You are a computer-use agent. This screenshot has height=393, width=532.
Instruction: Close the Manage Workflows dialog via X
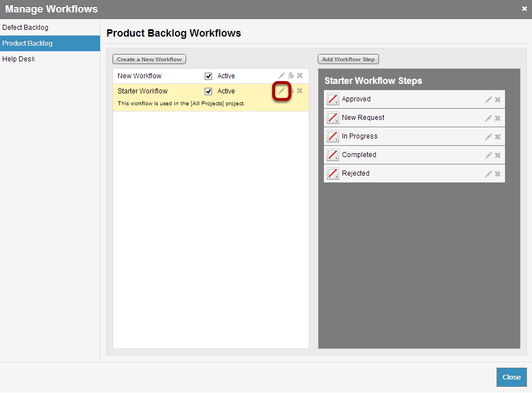[x=524, y=9]
